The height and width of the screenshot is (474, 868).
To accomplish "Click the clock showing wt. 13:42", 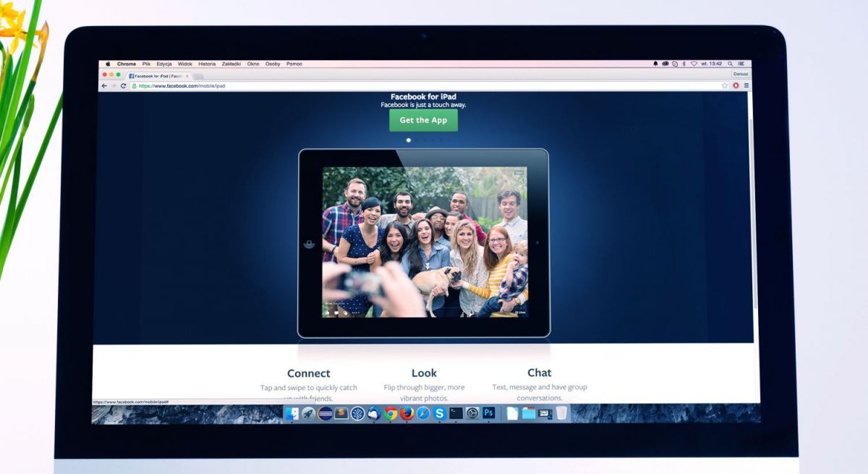I will (712, 64).
